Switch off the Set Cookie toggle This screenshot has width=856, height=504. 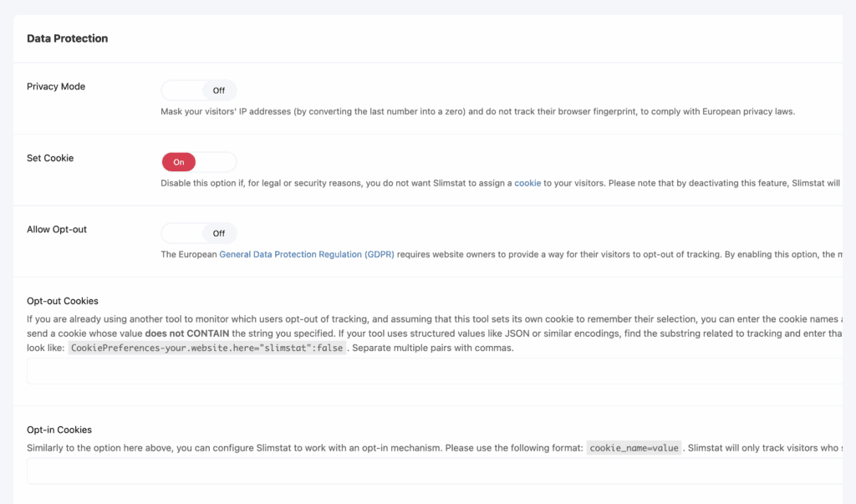point(199,162)
